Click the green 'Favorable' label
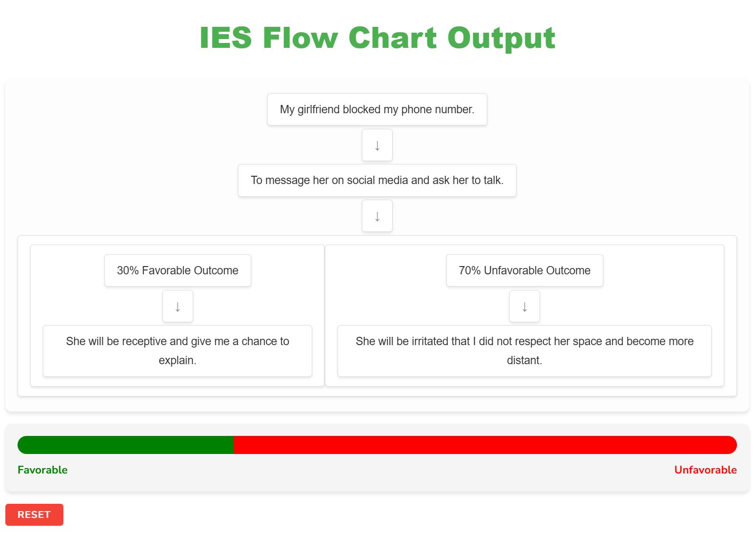The width and height of the screenshot is (756, 536). 42,470
